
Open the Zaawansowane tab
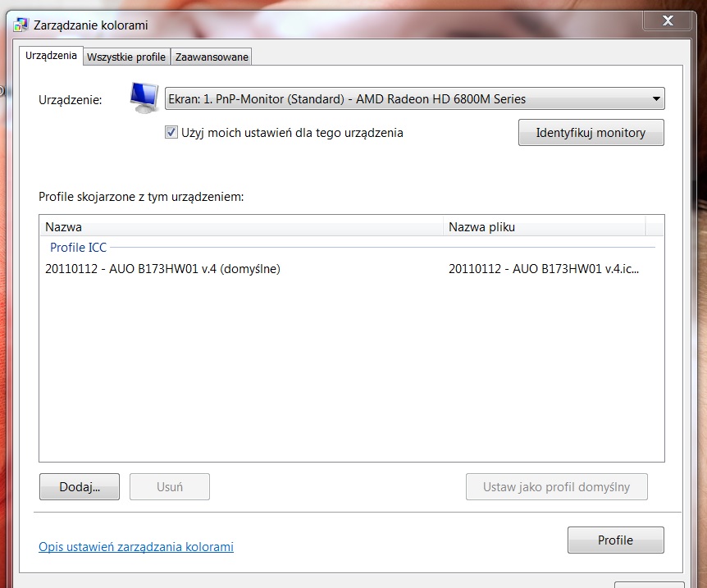click(x=212, y=57)
